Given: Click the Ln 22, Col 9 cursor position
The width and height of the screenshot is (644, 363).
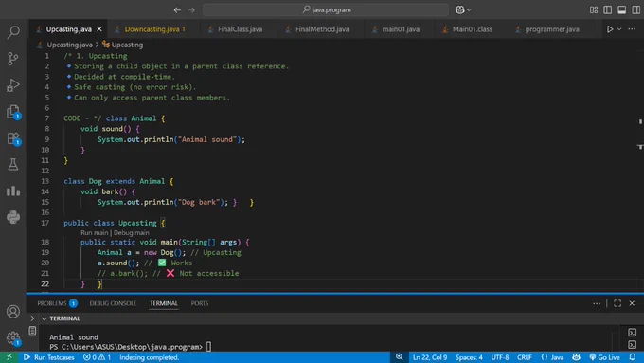Looking at the screenshot, I should click(430, 357).
